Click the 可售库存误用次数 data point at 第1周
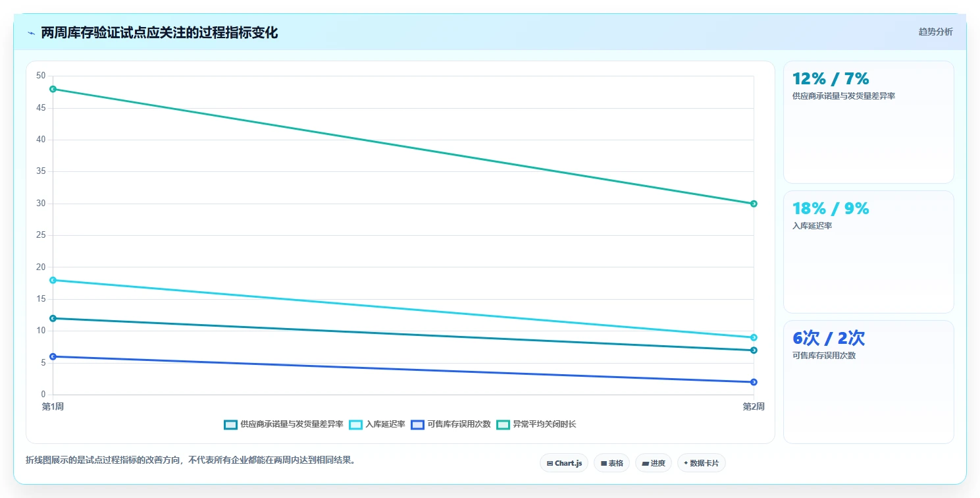Image resolution: width=980 pixels, height=498 pixels. click(x=53, y=356)
